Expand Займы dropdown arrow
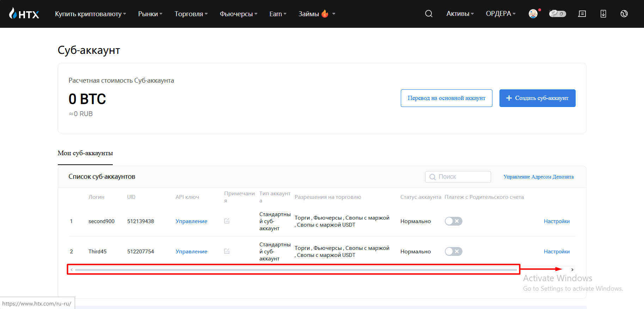Screen dimensions: 644x309 tap(334, 14)
